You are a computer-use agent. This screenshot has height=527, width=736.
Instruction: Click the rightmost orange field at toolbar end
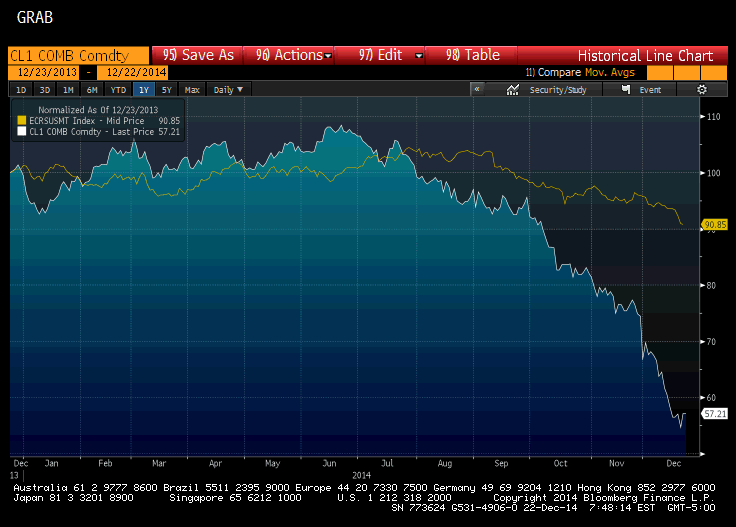[x=714, y=73]
